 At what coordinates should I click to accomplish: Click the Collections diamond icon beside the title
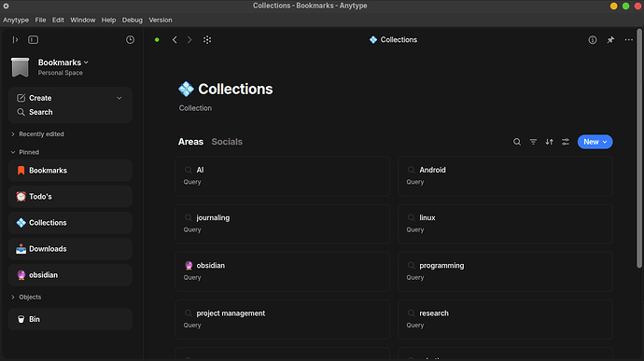tap(186, 89)
